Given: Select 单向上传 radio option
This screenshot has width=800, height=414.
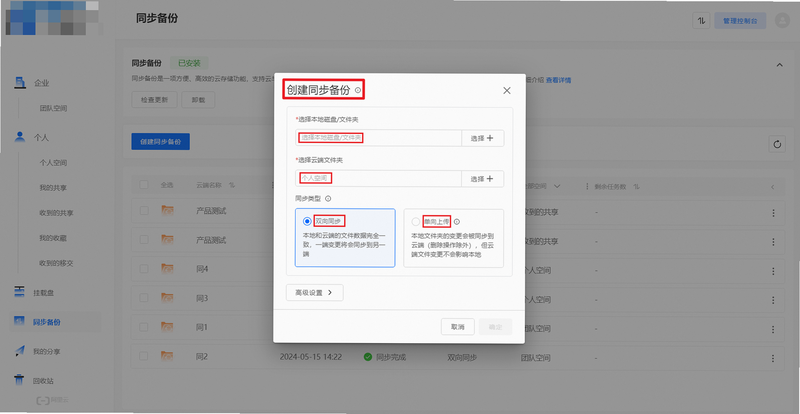Looking at the screenshot, I should coord(416,222).
